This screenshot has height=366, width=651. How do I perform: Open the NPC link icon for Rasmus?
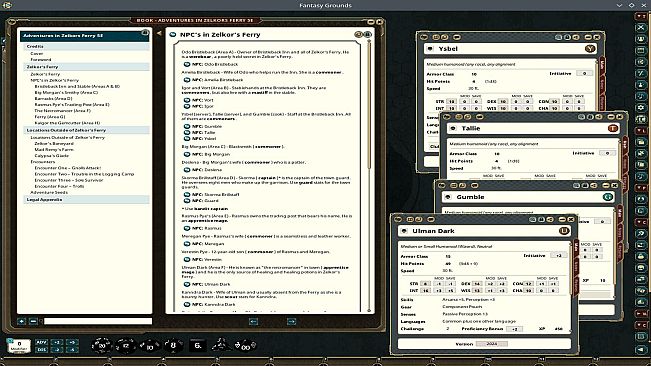point(187,228)
